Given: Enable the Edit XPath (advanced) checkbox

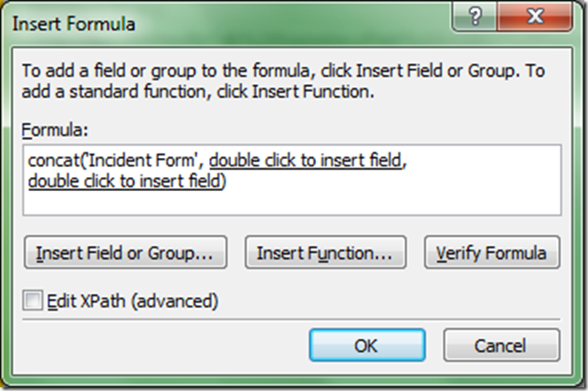Looking at the screenshot, I should point(33,300).
